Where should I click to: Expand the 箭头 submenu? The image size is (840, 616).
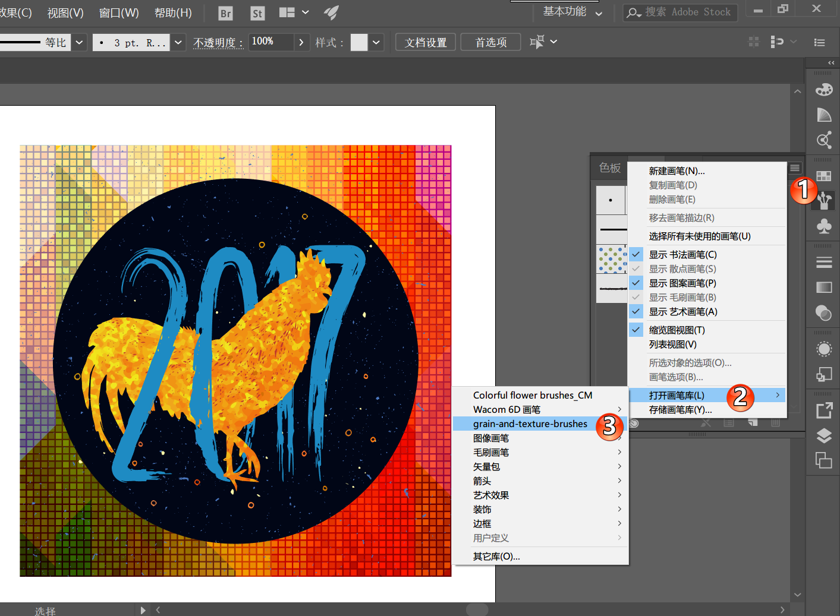(x=540, y=481)
